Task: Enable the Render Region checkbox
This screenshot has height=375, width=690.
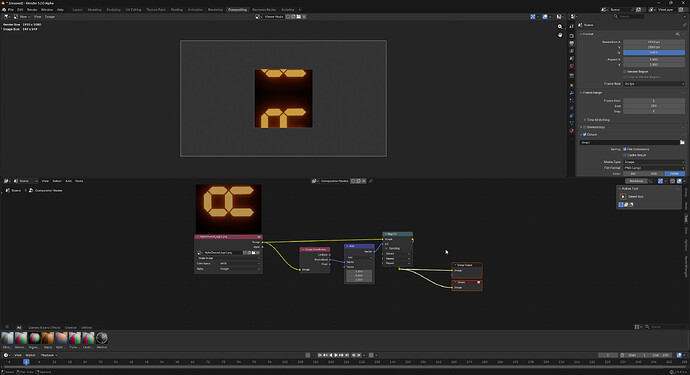Action: [x=624, y=71]
